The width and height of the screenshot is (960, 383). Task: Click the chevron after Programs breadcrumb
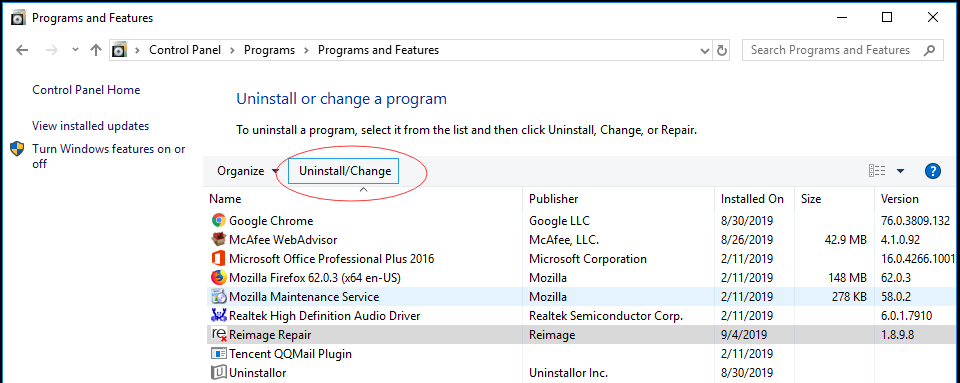point(307,50)
